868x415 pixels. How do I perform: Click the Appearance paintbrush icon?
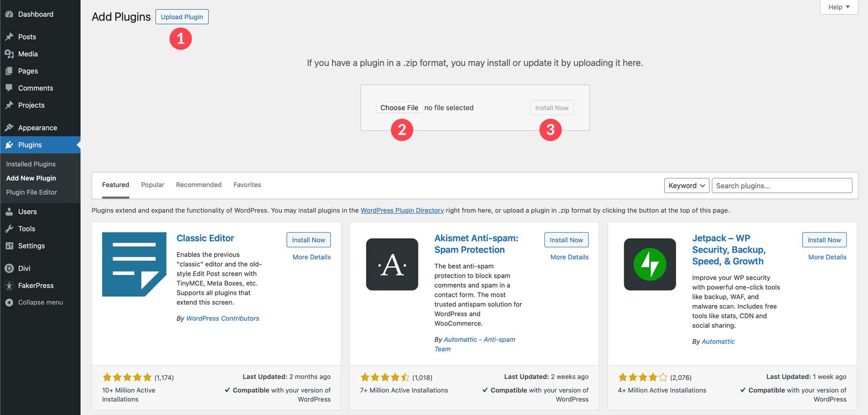tap(9, 128)
